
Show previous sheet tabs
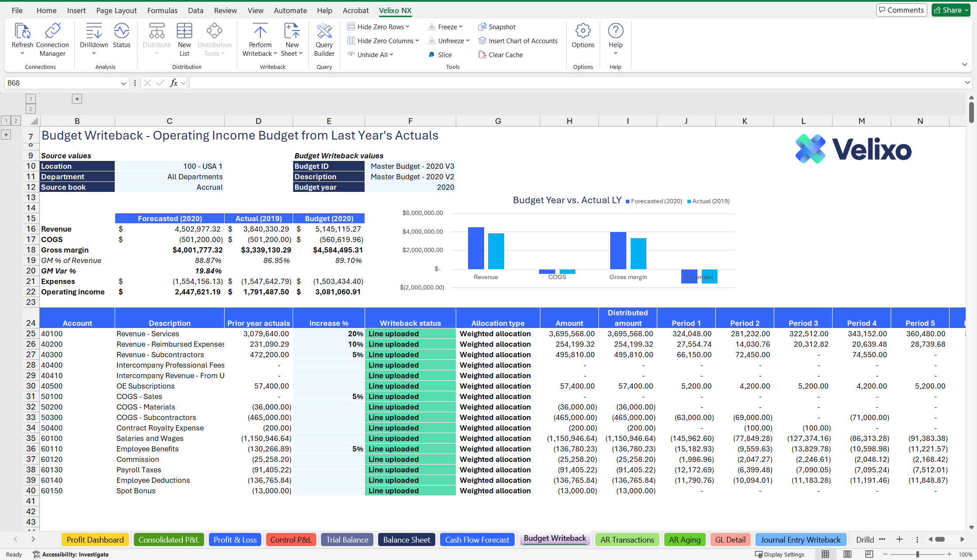tap(16, 540)
